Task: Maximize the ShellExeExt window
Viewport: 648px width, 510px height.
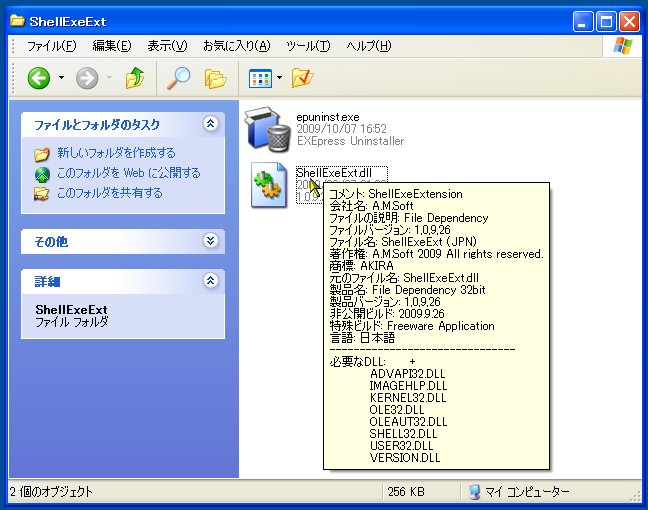Action: 606,21
